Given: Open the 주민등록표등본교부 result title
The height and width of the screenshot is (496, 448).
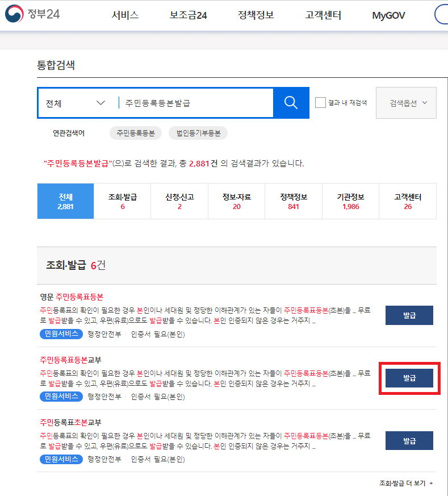Looking at the screenshot, I should tap(70, 360).
